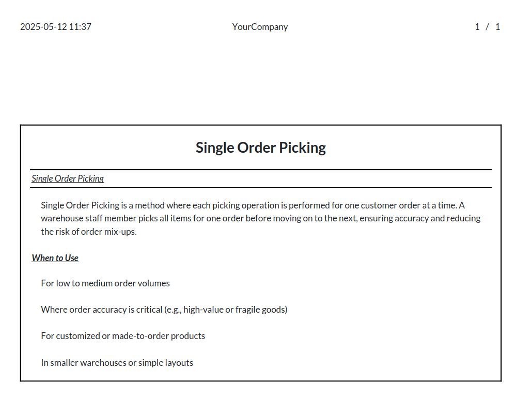
Task: Click line 'For low to medium order volumes'
Action: (105, 283)
